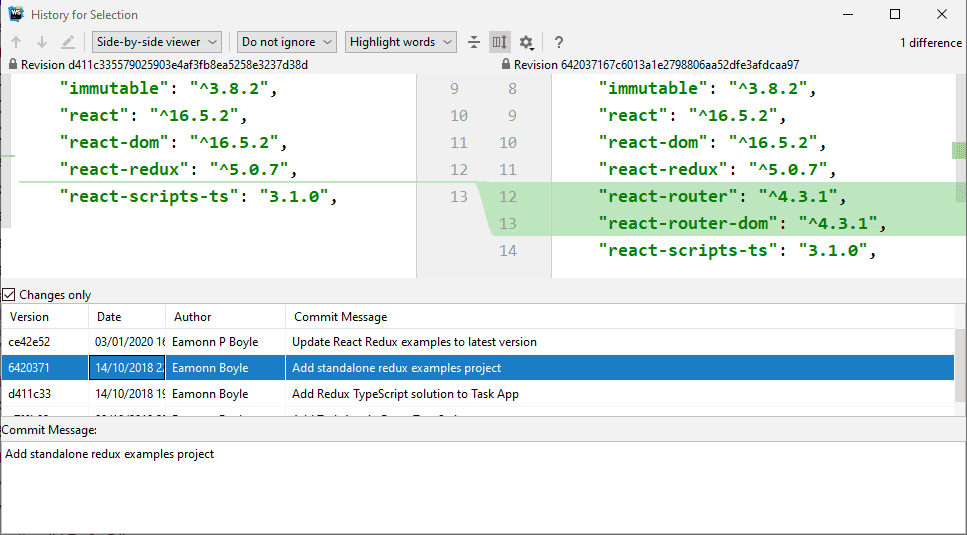Click lock icon beside left revision
Image resolution: width=967 pixels, height=535 pixels.
[13, 65]
